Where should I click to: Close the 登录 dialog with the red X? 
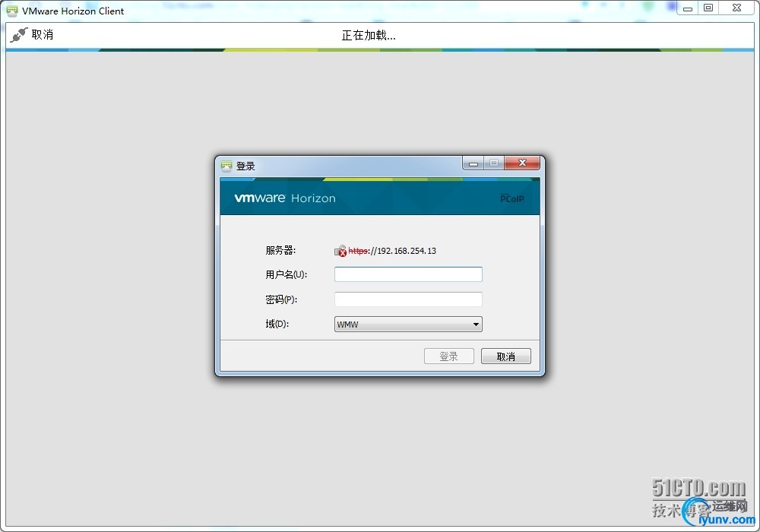(x=522, y=163)
